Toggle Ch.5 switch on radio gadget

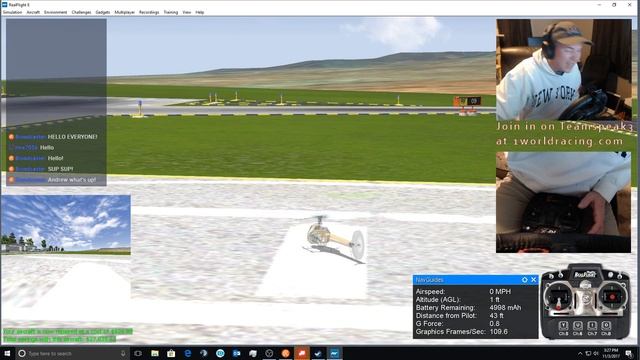point(563,326)
